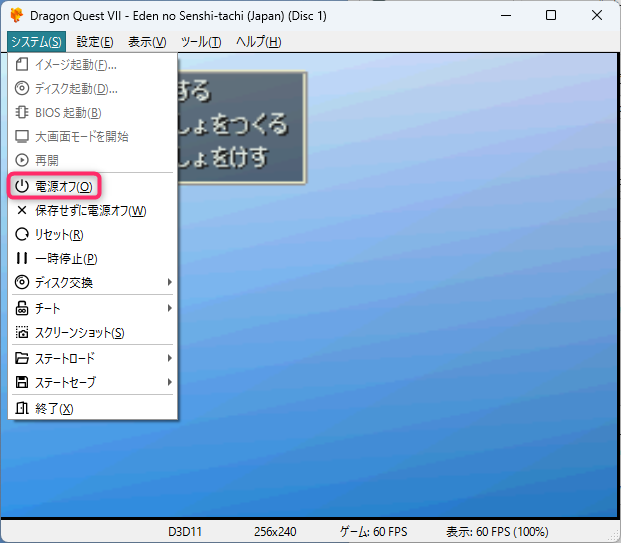Image resolution: width=621 pixels, height=543 pixels.
Task: Click the pause icon beside 一時停止
Action: pos(22,259)
